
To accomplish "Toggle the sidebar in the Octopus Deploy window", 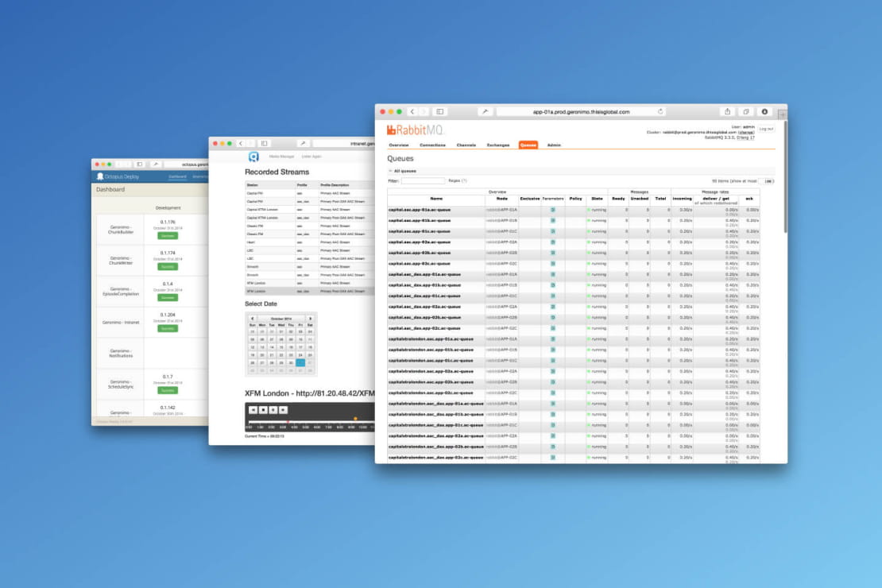I will (x=140, y=164).
